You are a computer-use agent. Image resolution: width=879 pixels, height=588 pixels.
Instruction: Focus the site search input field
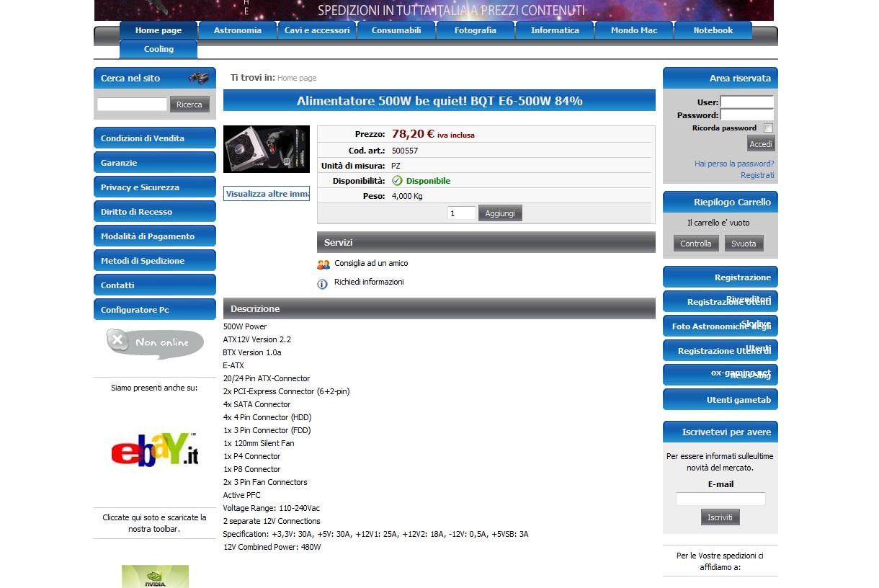[132, 104]
